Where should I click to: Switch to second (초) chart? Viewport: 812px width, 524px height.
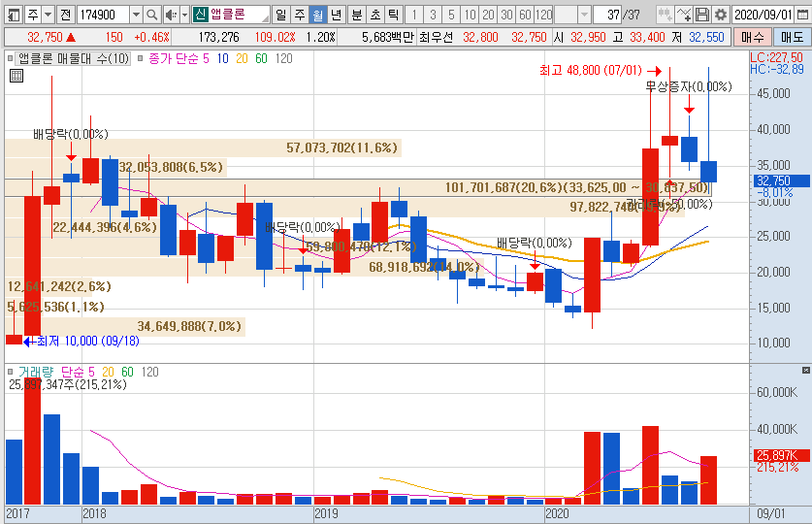(x=374, y=15)
